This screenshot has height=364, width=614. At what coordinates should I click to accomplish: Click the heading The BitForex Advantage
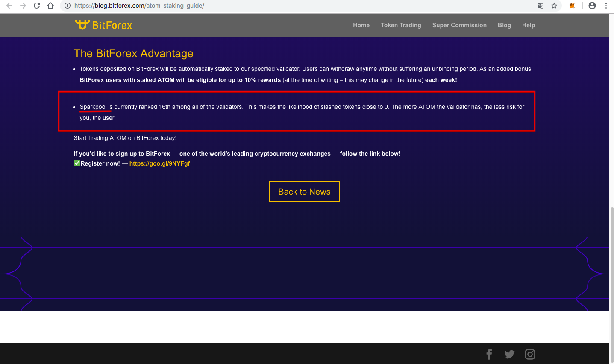point(134,53)
